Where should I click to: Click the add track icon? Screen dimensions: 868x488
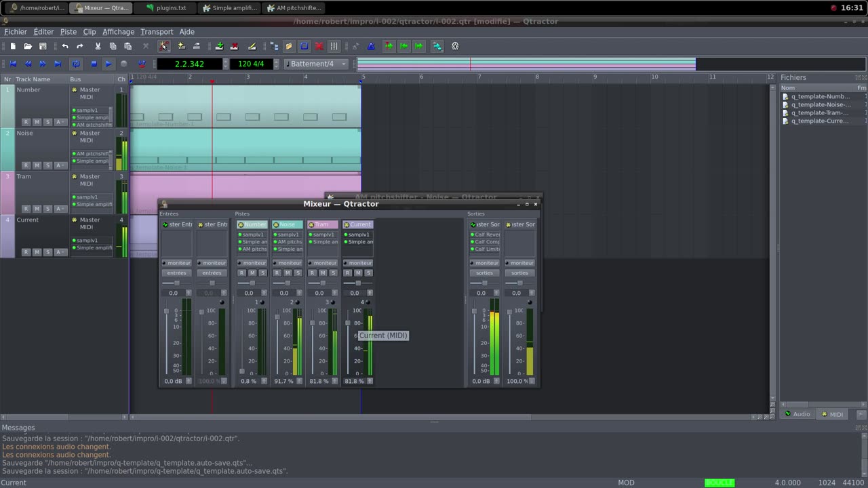219,46
